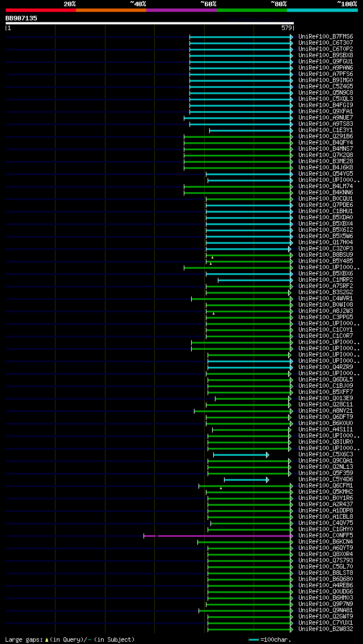The height and width of the screenshot is (644, 363).
Task: Open the UniRef100_B5Y485 entry
Action: pos(326,261)
